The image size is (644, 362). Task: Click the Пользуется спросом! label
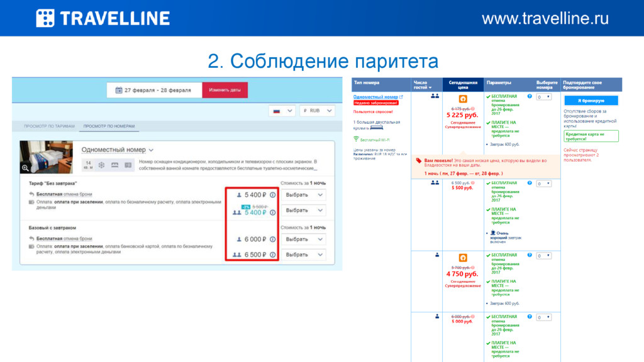click(x=373, y=112)
